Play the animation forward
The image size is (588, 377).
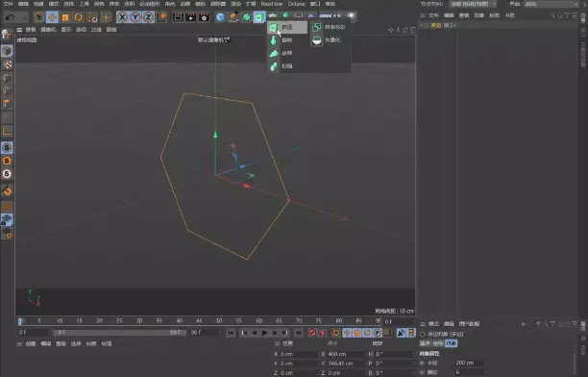pyautogui.click(x=264, y=333)
